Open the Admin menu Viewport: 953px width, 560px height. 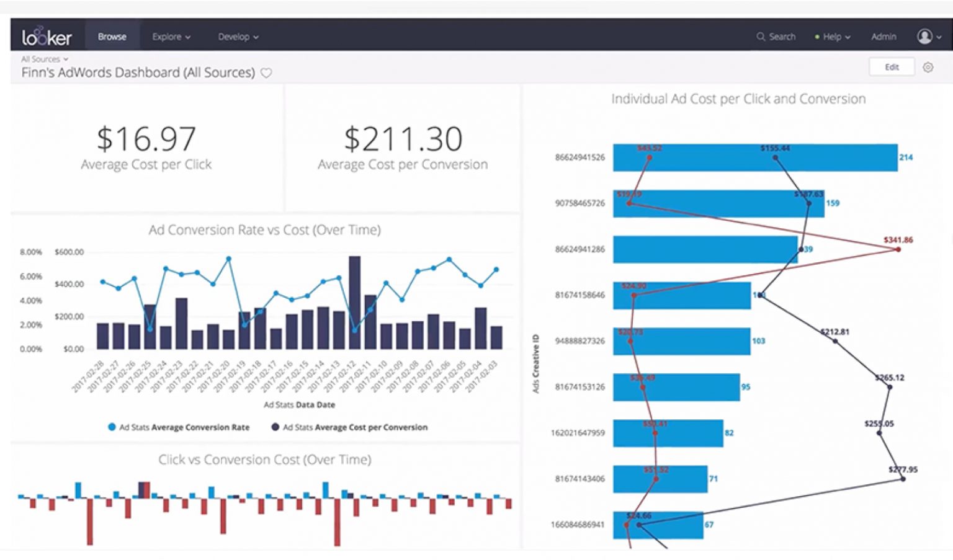click(884, 37)
